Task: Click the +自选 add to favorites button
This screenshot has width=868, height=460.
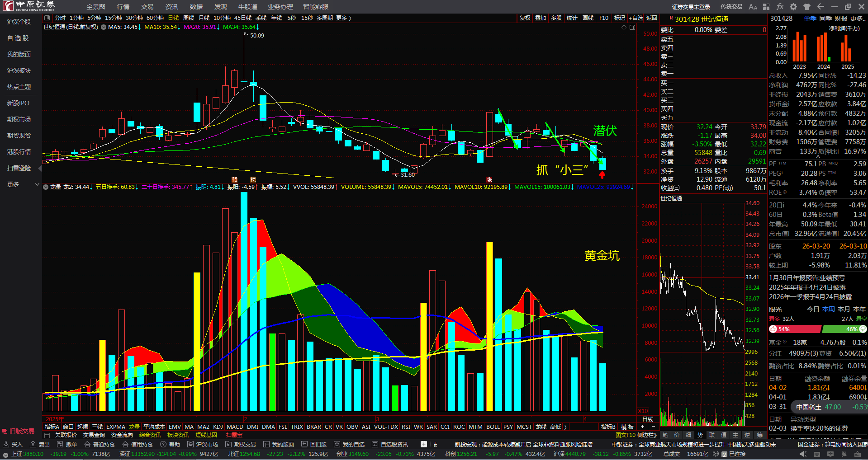Action: click(636, 18)
